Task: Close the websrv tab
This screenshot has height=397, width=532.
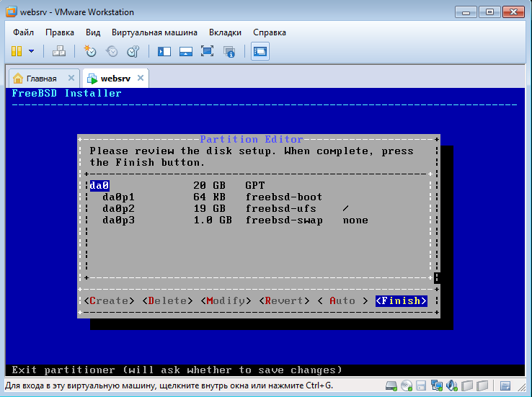Action: coord(141,79)
